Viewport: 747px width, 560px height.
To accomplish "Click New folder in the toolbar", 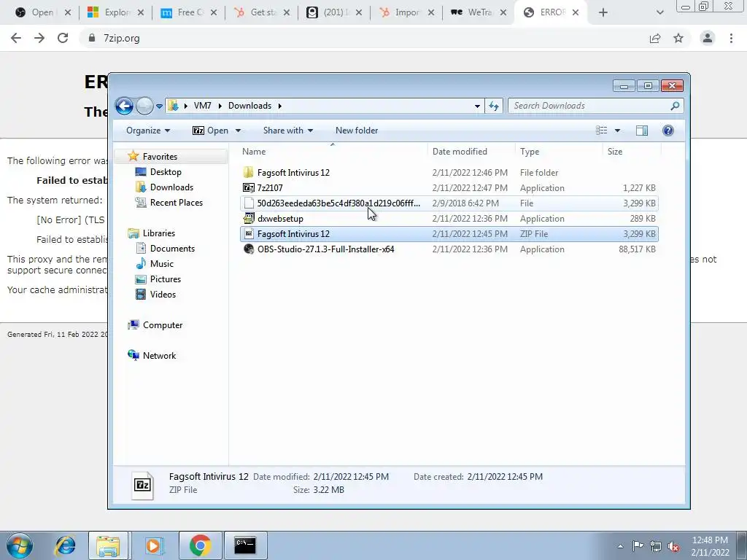I will click(x=357, y=131).
